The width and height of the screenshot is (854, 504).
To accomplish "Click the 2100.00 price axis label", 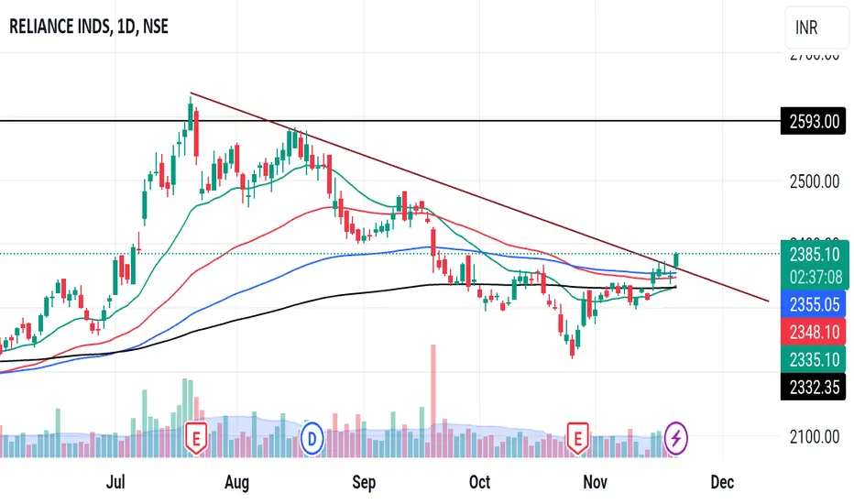I will pyautogui.click(x=815, y=436).
